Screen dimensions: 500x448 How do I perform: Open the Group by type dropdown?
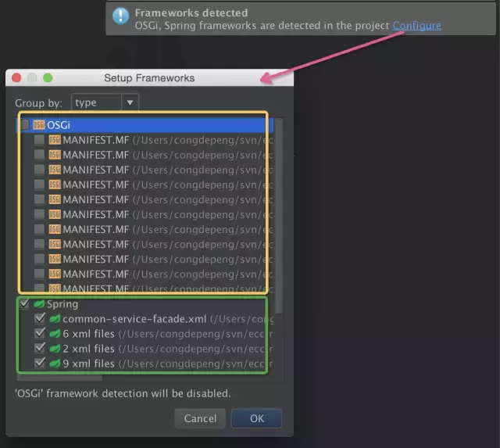pyautogui.click(x=105, y=102)
